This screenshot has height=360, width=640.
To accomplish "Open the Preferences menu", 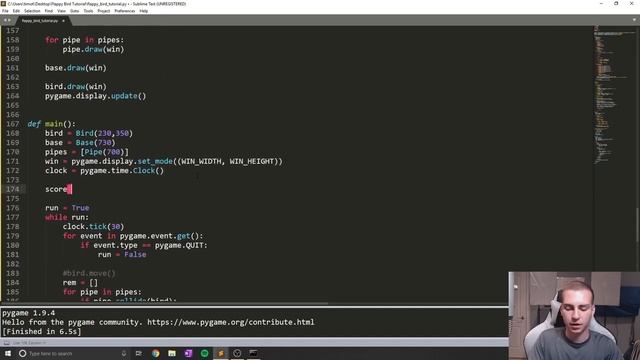I will (x=124, y=11).
